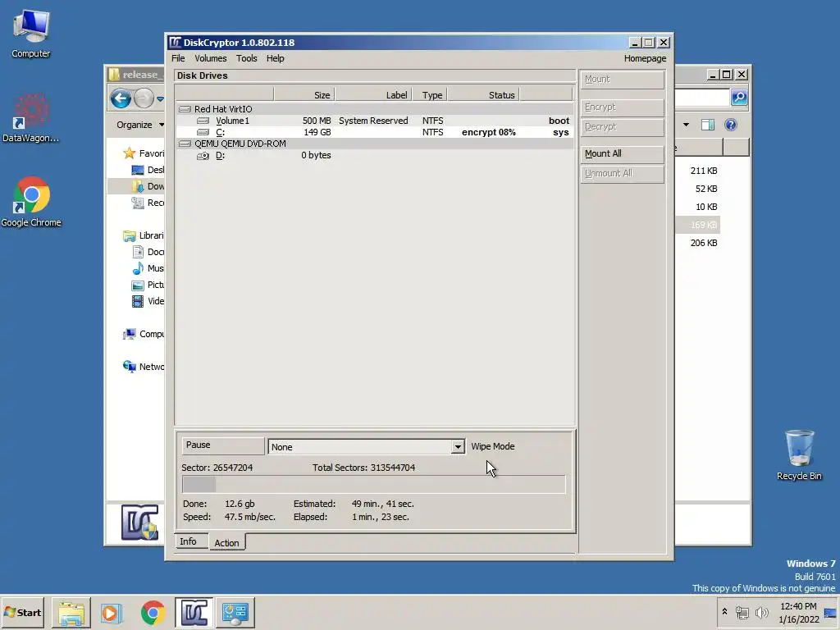Show hidden tray icons arrow

tap(725, 611)
